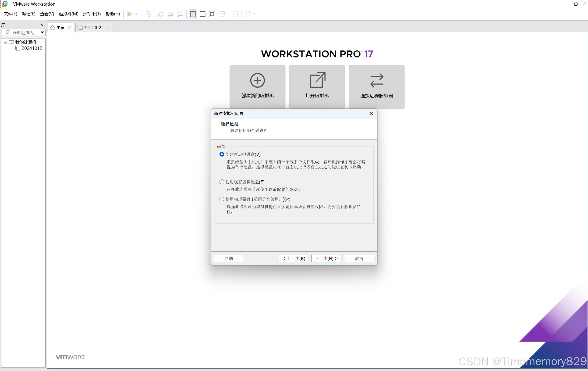Click the 帮助 button in wizard
The width and height of the screenshot is (588, 371).
(x=229, y=258)
